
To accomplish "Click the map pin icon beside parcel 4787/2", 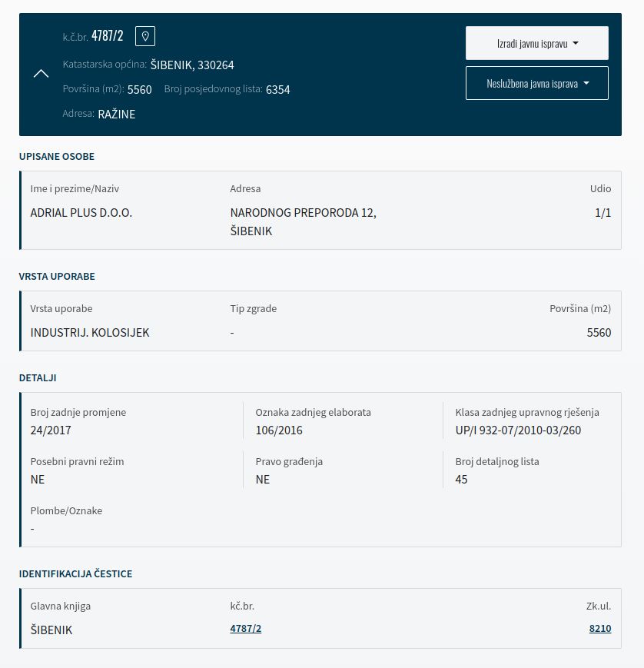I will [x=145, y=35].
